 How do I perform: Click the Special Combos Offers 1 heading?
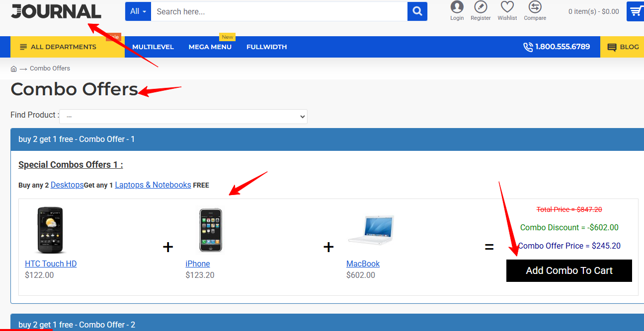point(71,165)
